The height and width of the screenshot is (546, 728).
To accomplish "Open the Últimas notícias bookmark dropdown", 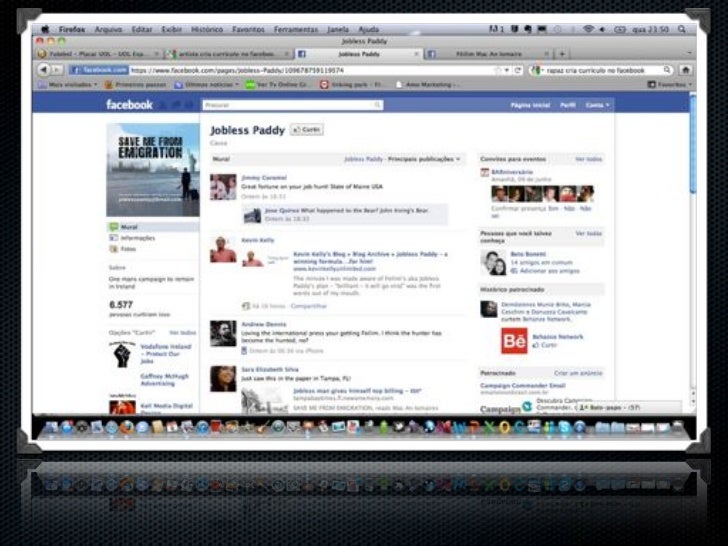I will [207, 84].
